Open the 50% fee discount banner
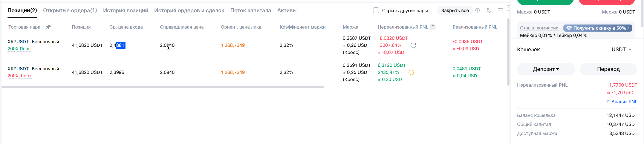 click(x=598, y=28)
